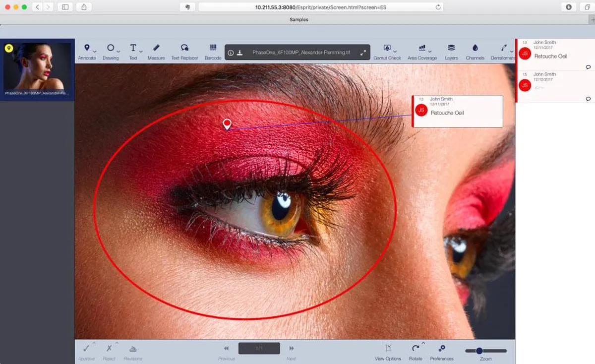Expand the Densitometer dropdown arrow
Screen dimensions: 595x364
(x=512, y=51)
